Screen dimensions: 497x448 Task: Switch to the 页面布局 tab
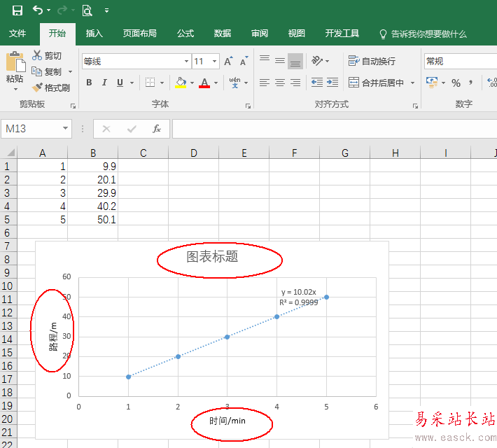[x=140, y=34]
